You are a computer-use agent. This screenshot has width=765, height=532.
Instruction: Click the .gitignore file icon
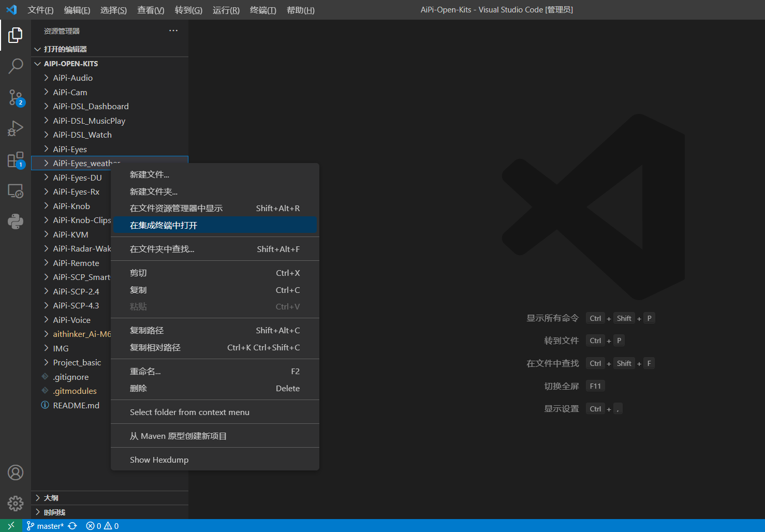[x=45, y=377]
